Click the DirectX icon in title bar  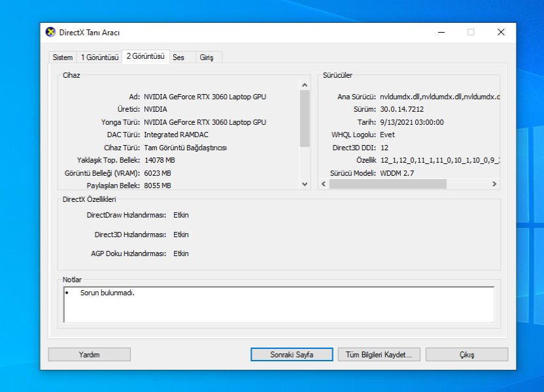(50, 32)
